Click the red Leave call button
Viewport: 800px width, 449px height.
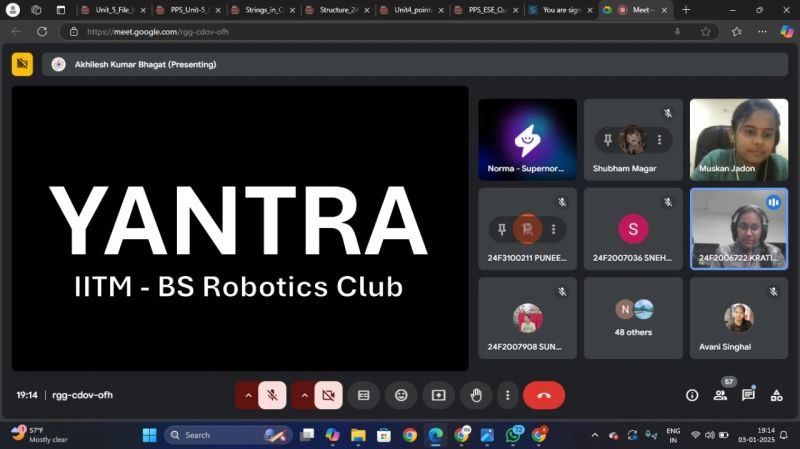[543, 395]
